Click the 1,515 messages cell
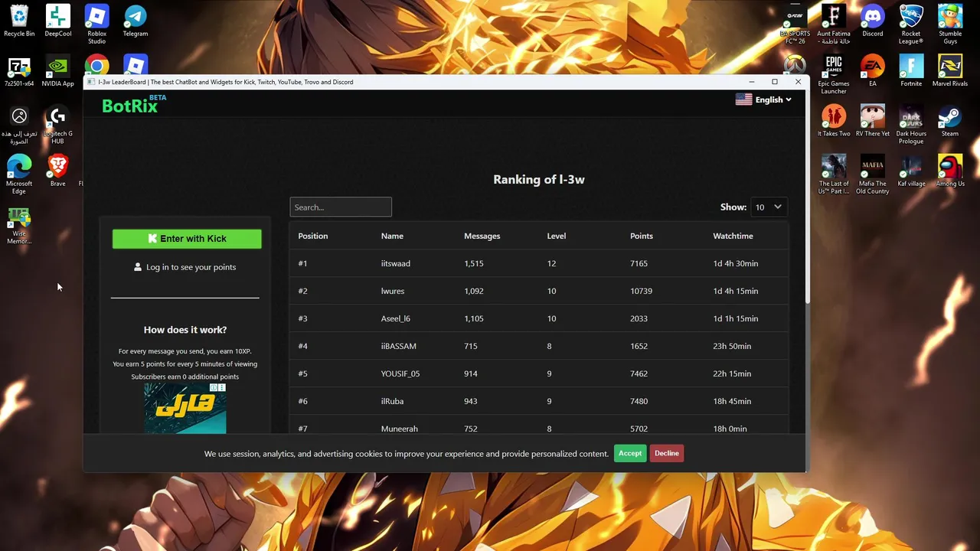 coord(475,263)
